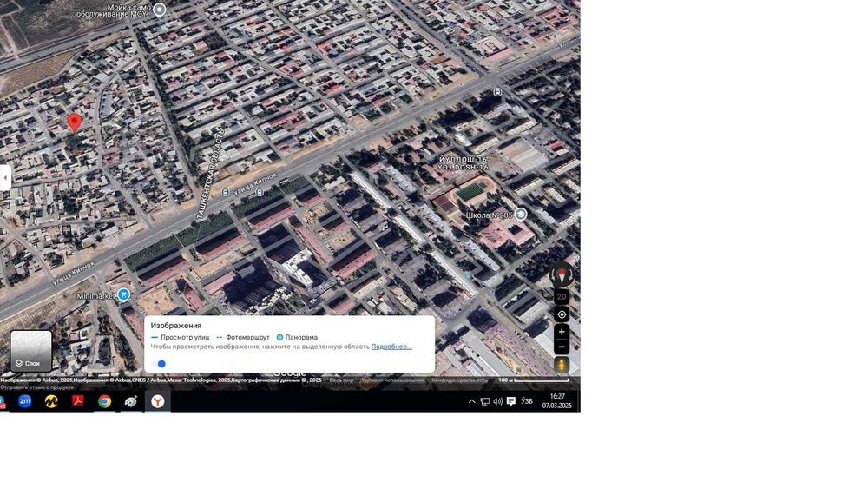The width and height of the screenshot is (868, 489).
Task: Click the Весь мир footer link
Action: click(x=341, y=380)
